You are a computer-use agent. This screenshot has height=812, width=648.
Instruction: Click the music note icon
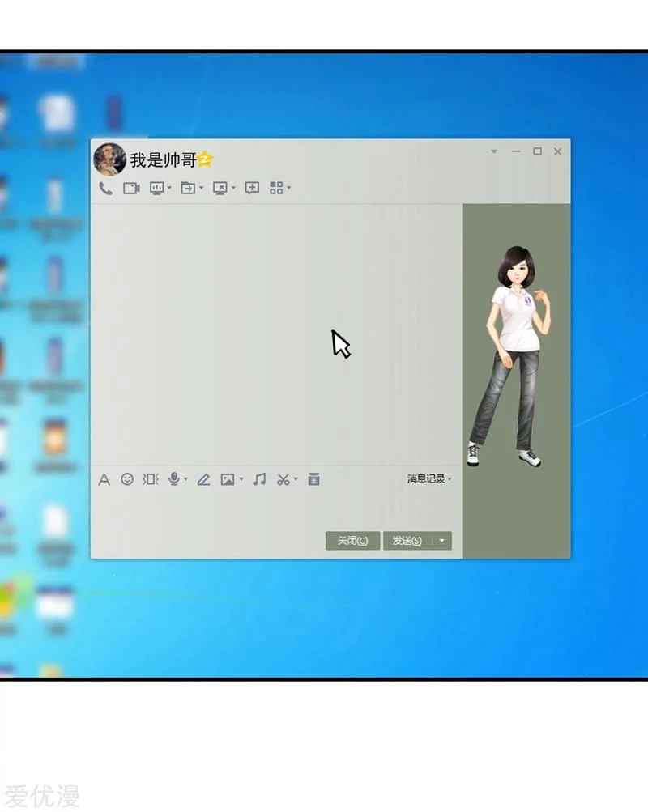259,479
